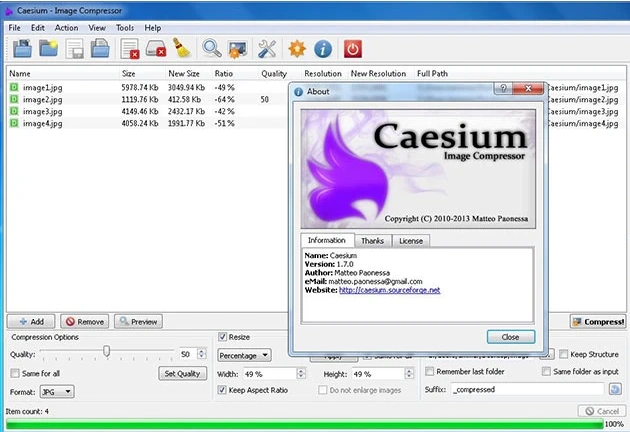Open the Tools menu
Viewport: 630px width, 432px height.
click(125, 28)
